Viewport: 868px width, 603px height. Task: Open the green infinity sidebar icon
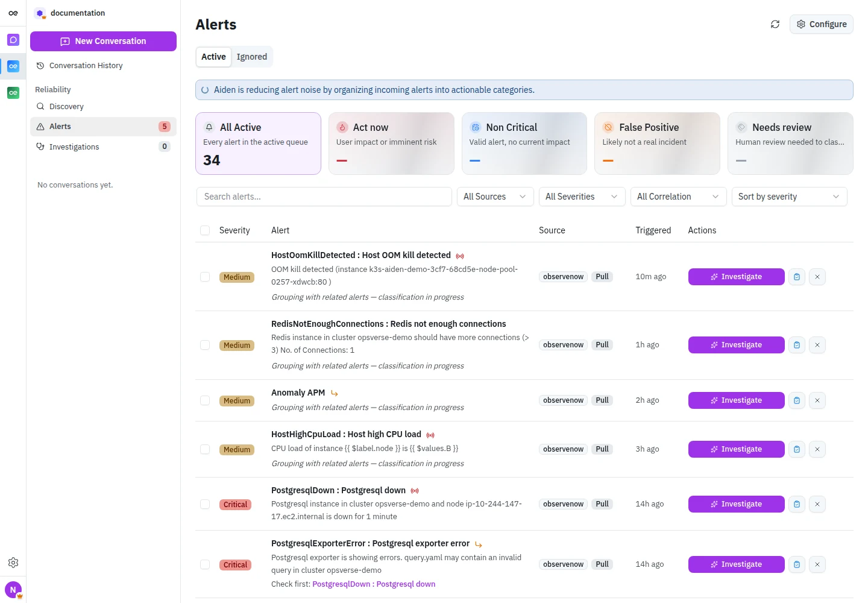click(13, 93)
